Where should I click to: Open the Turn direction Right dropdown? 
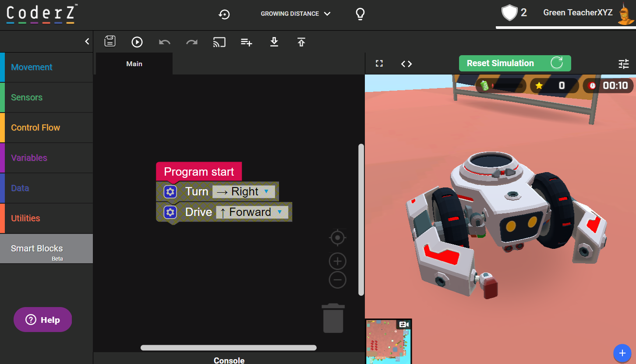[x=244, y=191]
